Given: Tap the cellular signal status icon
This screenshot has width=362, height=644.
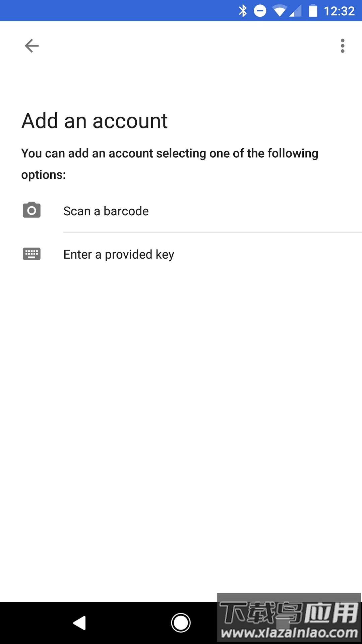Looking at the screenshot, I should 296,11.
